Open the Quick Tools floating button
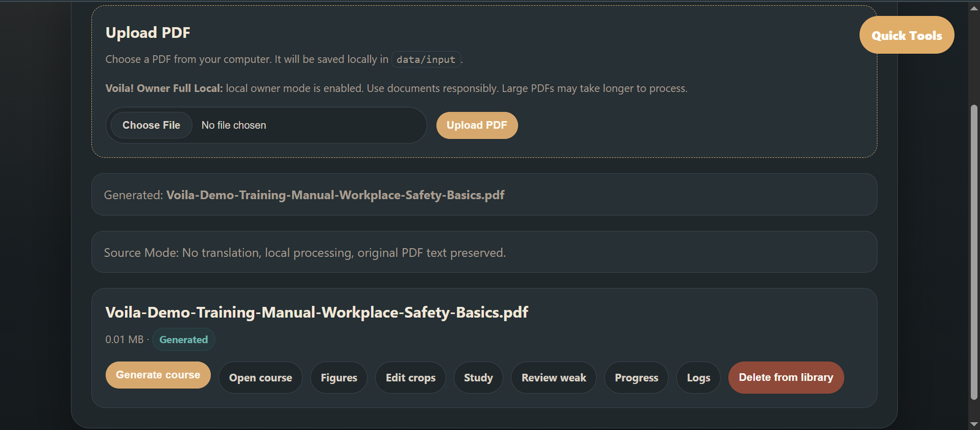The height and width of the screenshot is (430, 980). click(x=907, y=35)
